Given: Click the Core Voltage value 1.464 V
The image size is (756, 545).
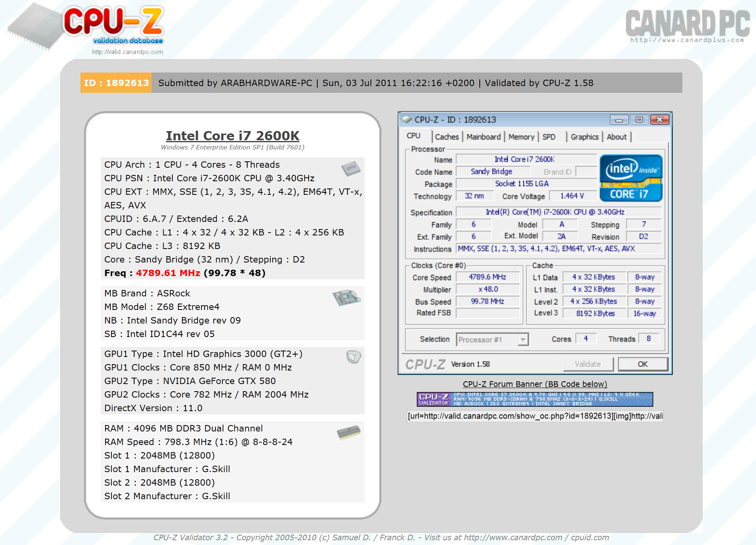Looking at the screenshot, I should (572, 196).
